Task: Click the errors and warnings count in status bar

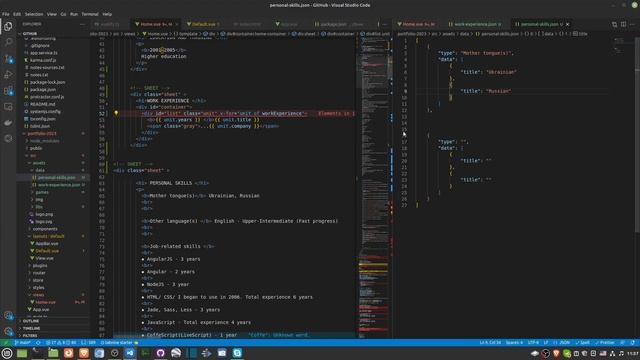Action: 61,342
